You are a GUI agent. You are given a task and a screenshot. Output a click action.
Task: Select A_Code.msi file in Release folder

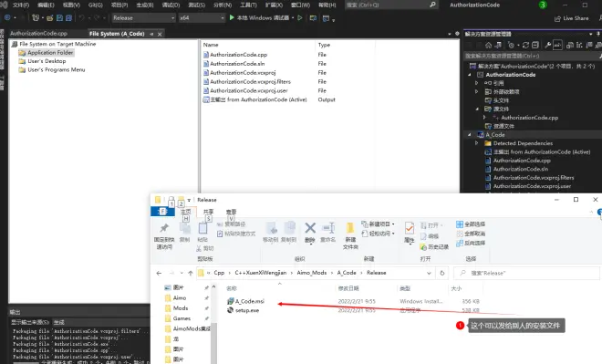click(x=249, y=301)
